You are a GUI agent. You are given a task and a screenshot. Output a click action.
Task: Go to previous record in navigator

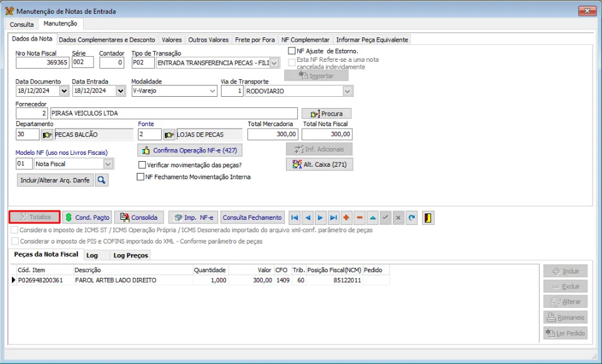pyautogui.click(x=307, y=218)
